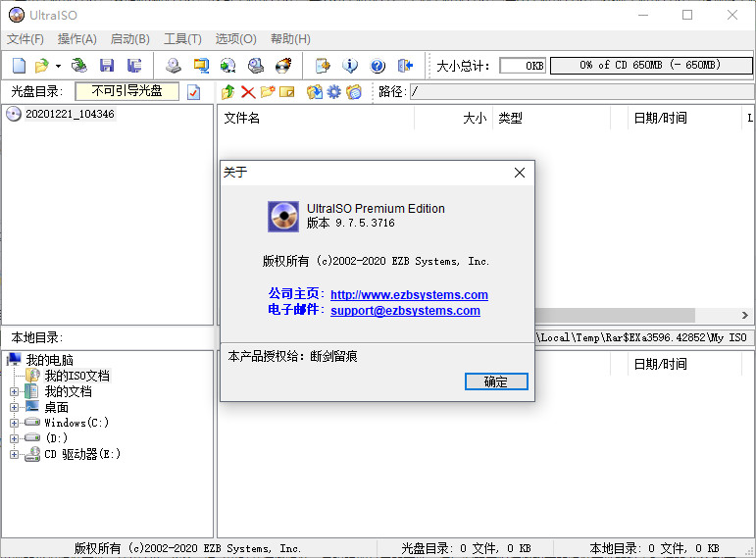The image size is (756, 558).
Task: Click the Save floppy disk icon
Action: point(107,65)
